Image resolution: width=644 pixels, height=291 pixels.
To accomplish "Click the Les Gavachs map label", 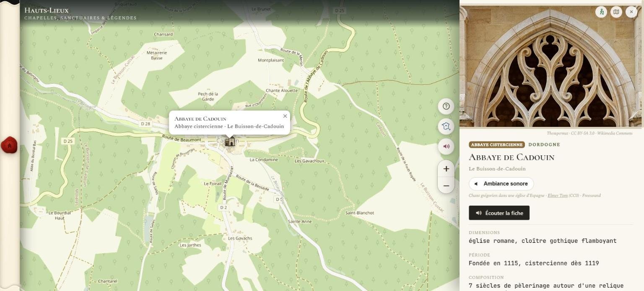I will tap(240, 238).
